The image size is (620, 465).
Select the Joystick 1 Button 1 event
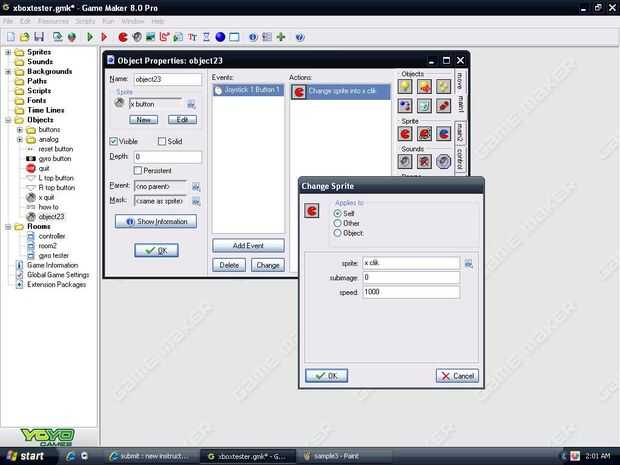248,90
